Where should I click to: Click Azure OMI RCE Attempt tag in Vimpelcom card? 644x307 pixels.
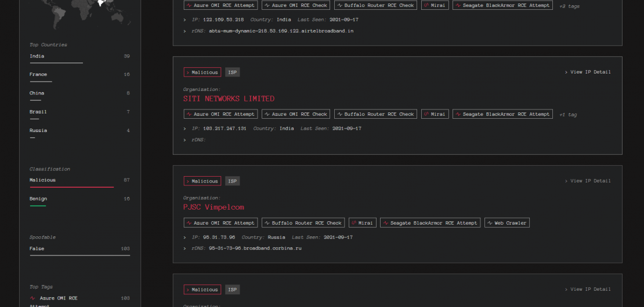220,223
